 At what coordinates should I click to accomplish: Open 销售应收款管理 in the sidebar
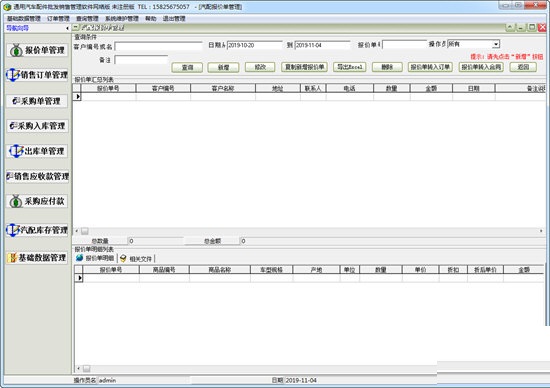[x=37, y=176]
